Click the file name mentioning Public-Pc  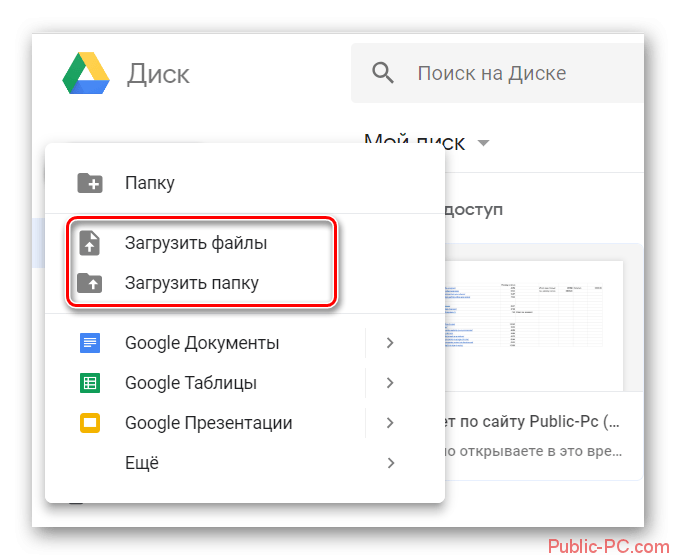[533, 422]
